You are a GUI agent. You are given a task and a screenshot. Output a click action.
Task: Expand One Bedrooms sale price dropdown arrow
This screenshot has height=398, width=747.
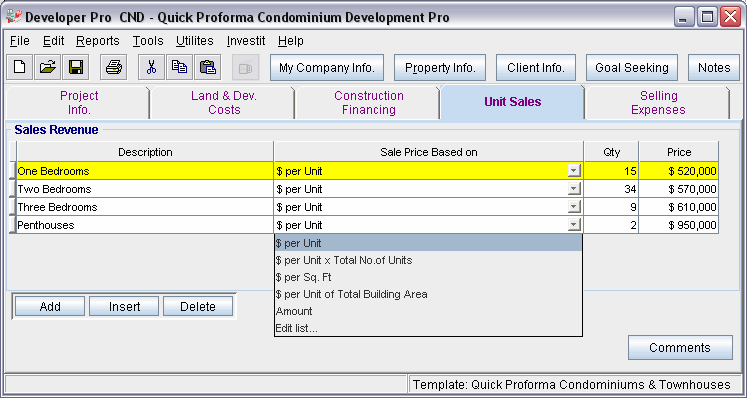(574, 171)
